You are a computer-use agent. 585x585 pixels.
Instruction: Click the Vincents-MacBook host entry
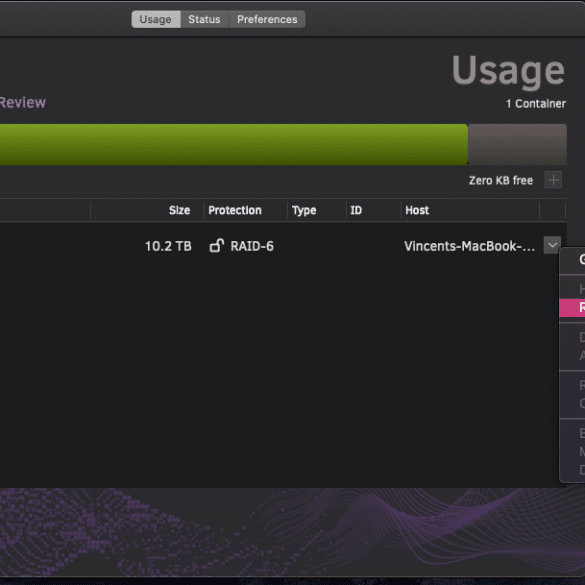[469, 246]
